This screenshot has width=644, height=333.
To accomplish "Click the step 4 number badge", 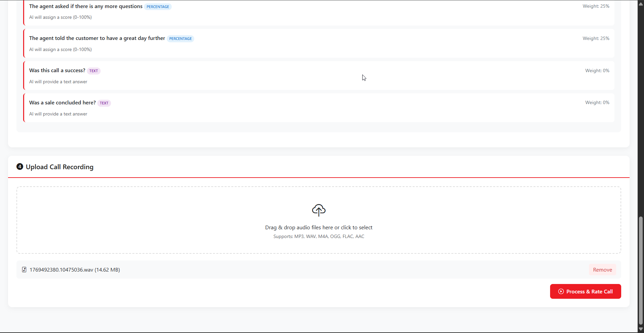I will [x=20, y=166].
